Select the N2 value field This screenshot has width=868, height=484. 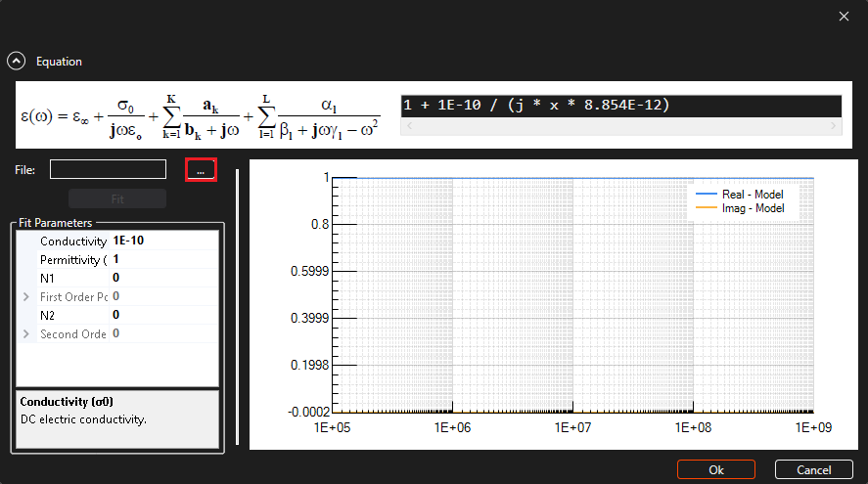[163, 315]
